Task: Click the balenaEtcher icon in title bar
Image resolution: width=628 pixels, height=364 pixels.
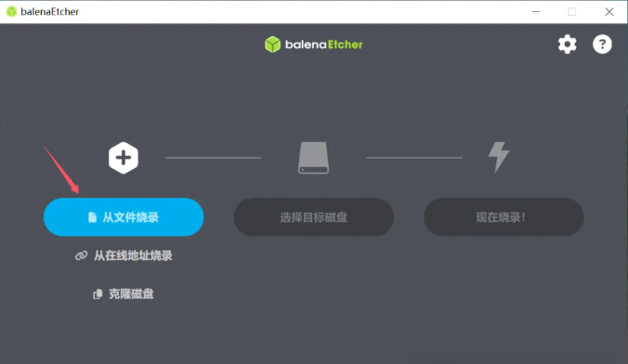Action: click(x=12, y=12)
